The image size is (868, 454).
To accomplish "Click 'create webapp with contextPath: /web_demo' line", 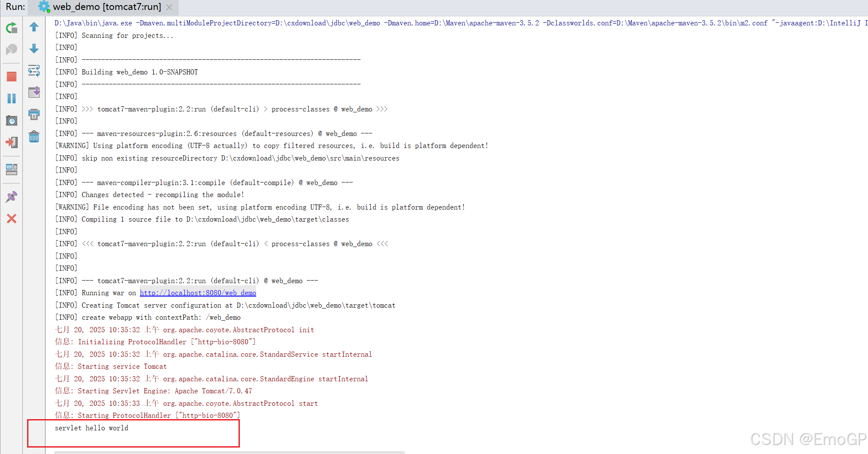I will [x=148, y=318].
